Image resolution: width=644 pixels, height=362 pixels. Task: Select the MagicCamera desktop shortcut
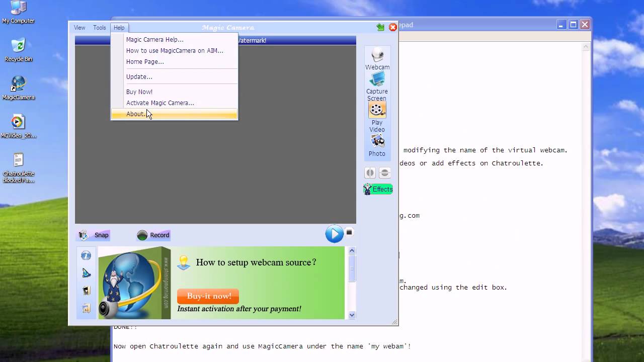pos(18,88)
